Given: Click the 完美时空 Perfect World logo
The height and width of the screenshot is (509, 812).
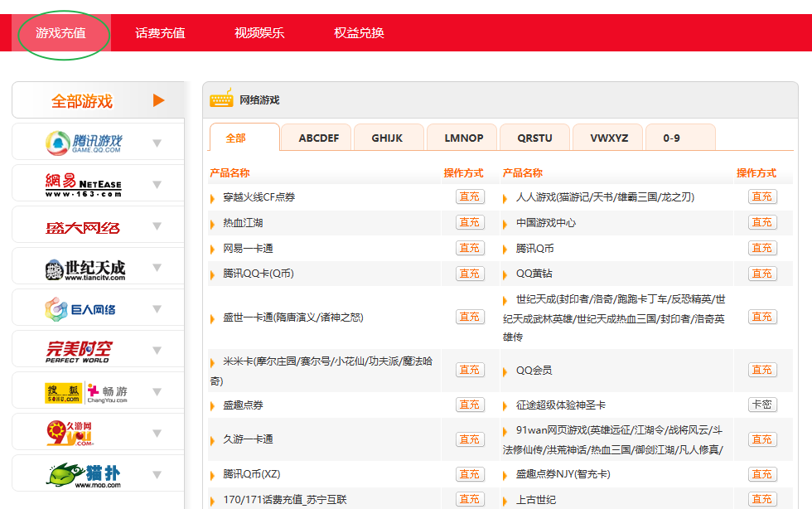Looking at the screenshot, I should click(x=79, y=351).
